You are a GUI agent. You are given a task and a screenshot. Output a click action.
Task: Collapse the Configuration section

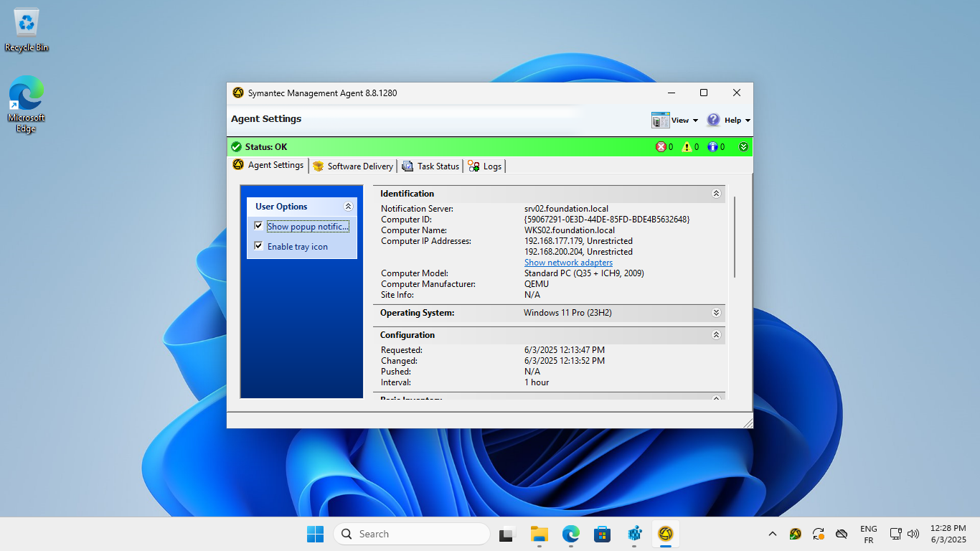(716, 335)
